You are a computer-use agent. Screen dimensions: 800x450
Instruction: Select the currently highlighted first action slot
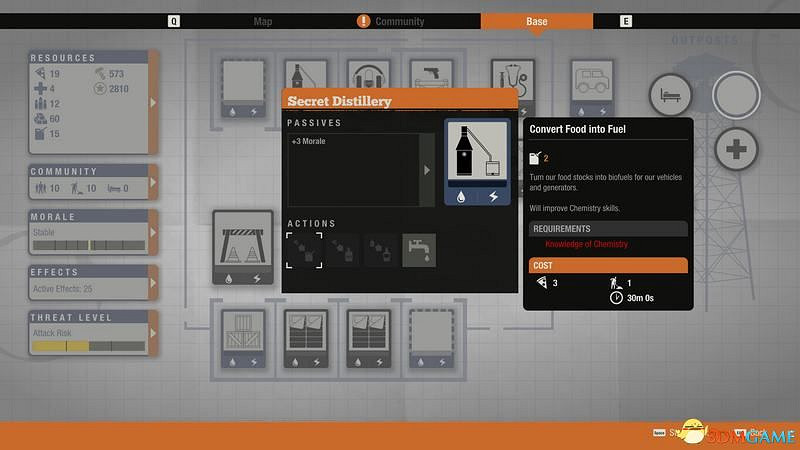[x=305, y=250]
